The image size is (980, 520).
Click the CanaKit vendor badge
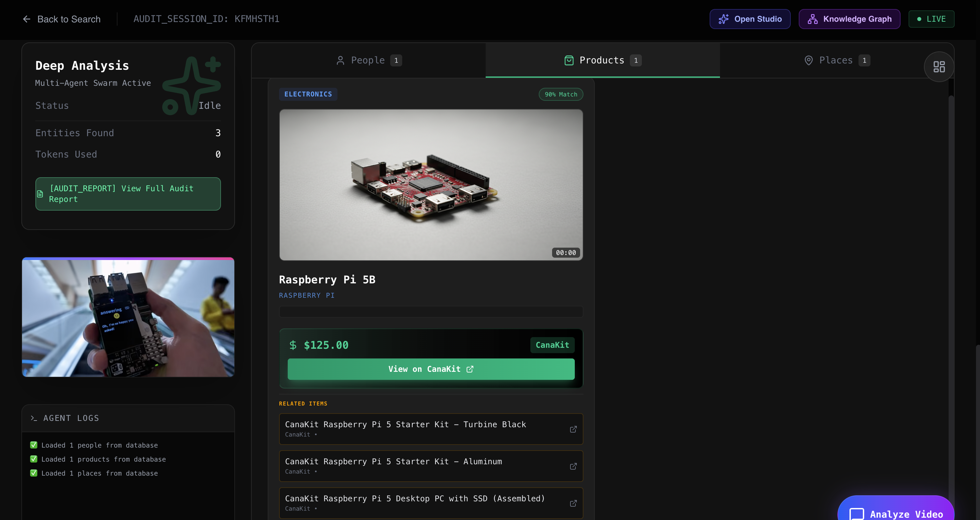(x=552, y=345)
